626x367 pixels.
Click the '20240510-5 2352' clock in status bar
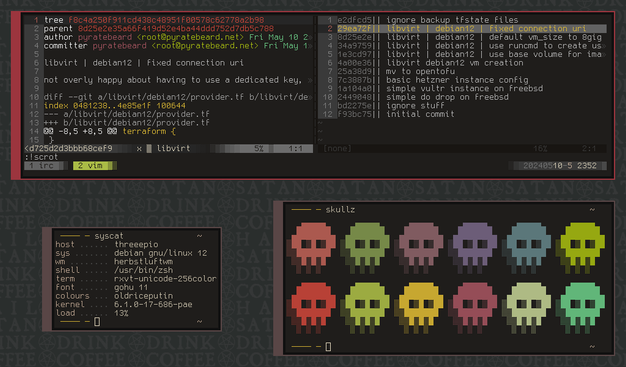point(560,165)
